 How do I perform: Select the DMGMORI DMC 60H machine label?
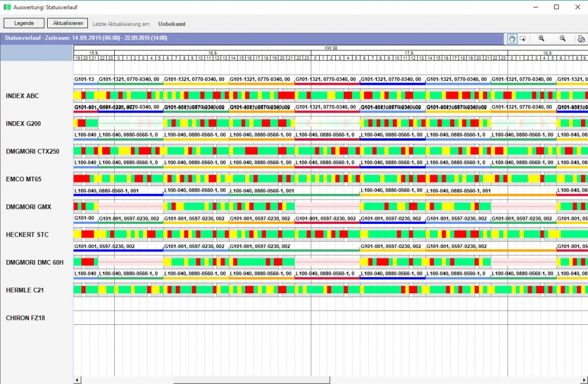pos(34,262)
